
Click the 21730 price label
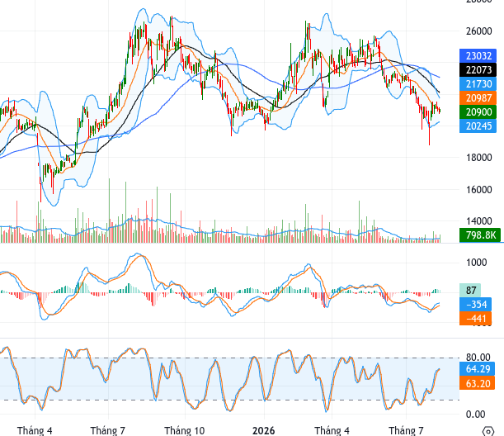478,84
